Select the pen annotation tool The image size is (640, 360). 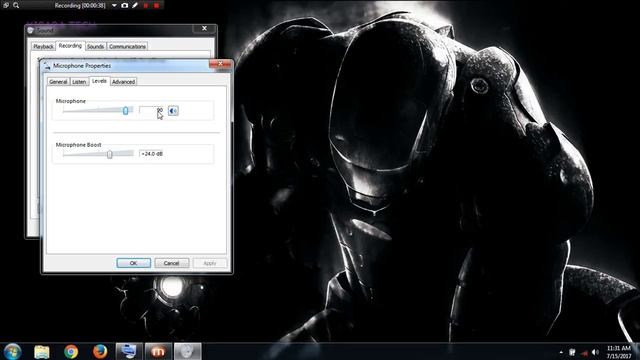[135, 5]
